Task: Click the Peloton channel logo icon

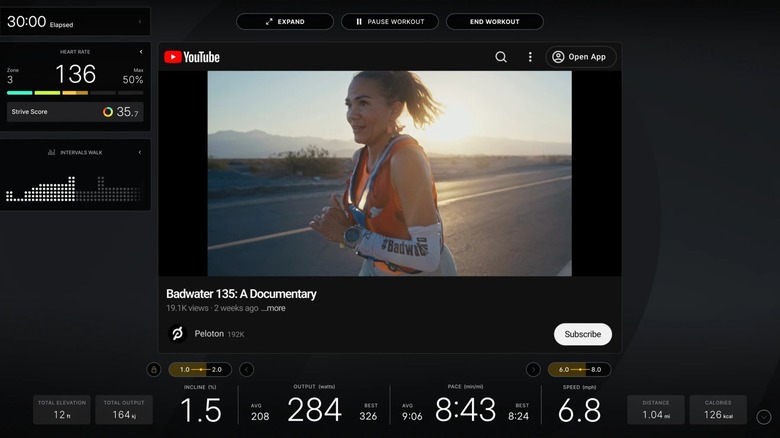Action: pyautogui.click(x=178, y=334)
